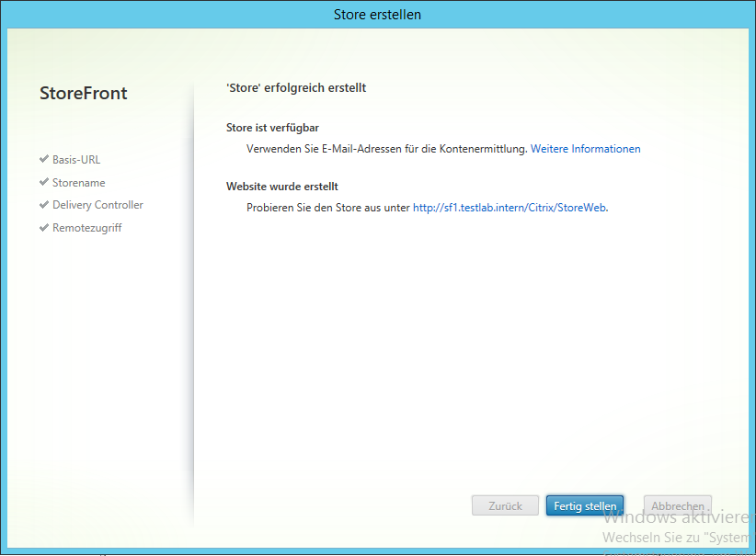The height and width of the screenshot is (556, 756).
Task: Click the Abbrechen button
Action: tap(678, 505)
